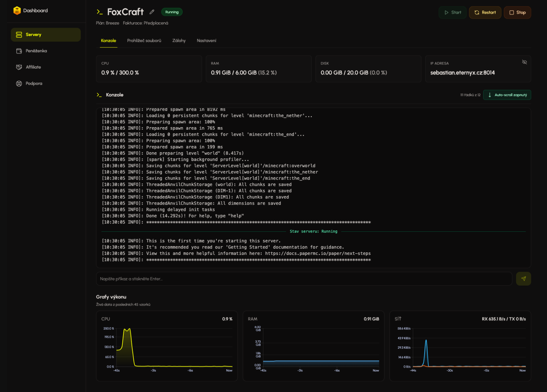Stop the FoxCraft server
This screenshot has width=547, height=392.
click(517, 13)
